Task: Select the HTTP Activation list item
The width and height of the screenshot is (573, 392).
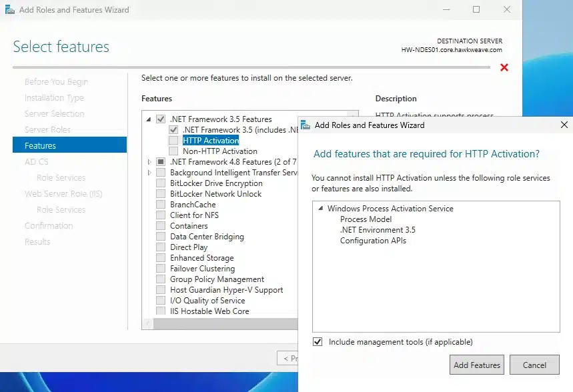Action: coord(210,141)
